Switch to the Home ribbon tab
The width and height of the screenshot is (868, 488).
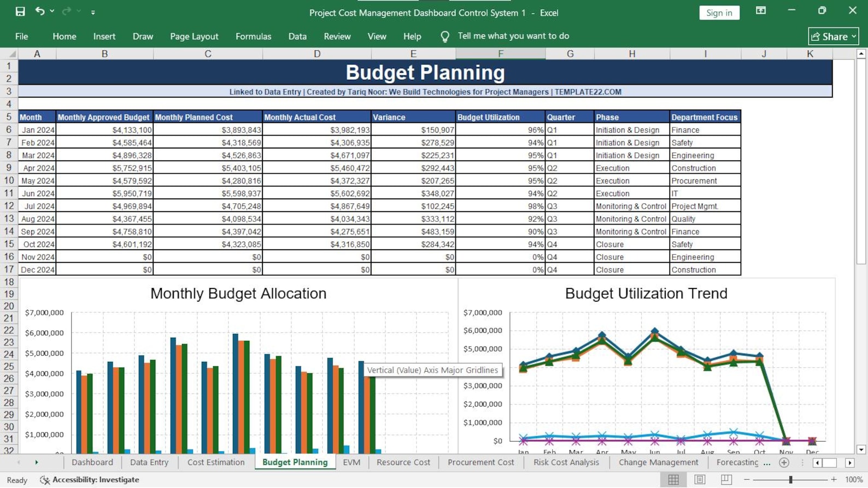pyautogui.click(x=64, y=37)
